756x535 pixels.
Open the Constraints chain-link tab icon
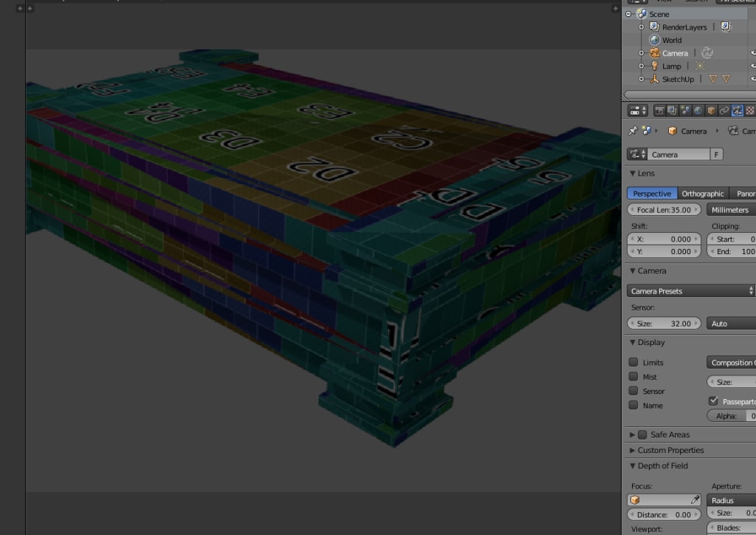[724, 111]
